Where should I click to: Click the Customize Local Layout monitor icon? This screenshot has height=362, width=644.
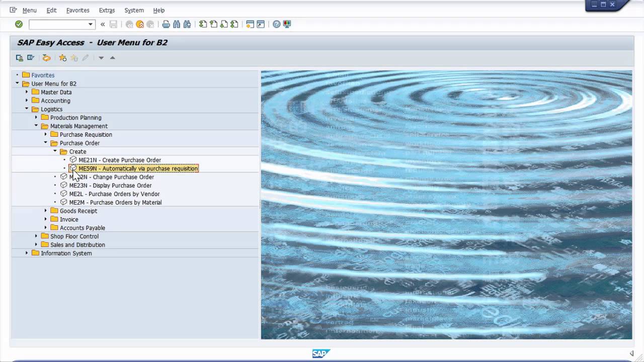(287, 24)
